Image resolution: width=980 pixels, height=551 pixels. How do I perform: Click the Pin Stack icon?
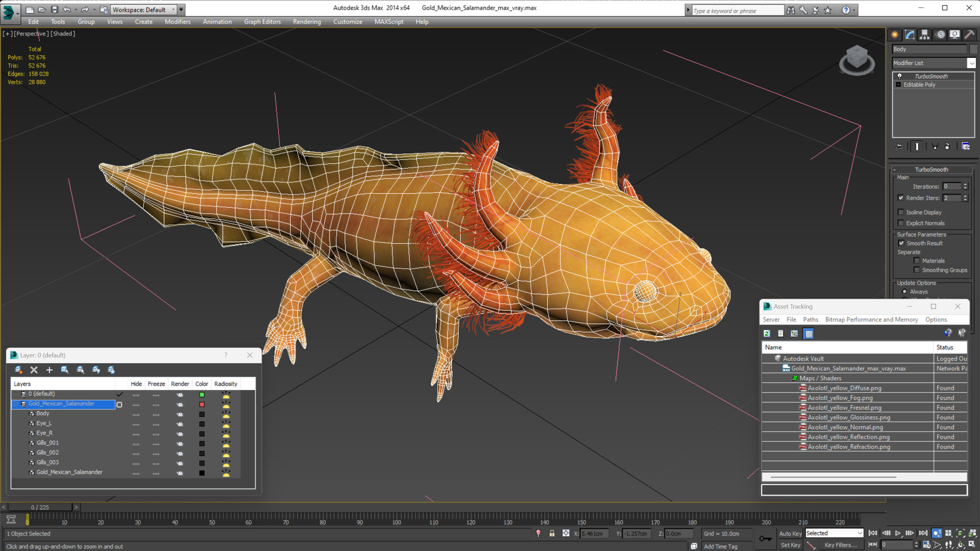(x=899, y=146)
